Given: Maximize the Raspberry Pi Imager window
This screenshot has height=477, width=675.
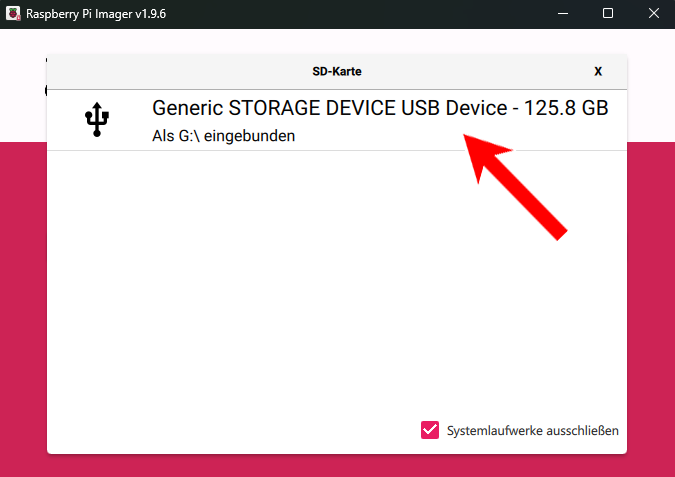Looking at the screenshot, I should [x=608, y=14].
